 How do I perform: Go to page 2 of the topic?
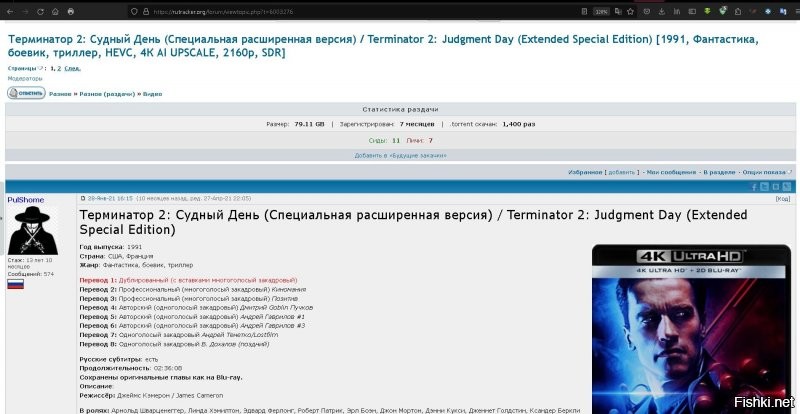click(59, 68)
